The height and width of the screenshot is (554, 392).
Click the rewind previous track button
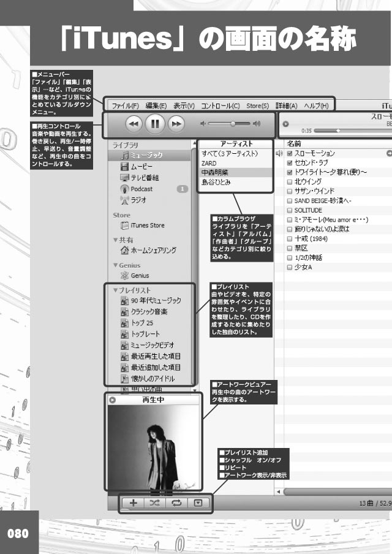click(x=134, y=124)
